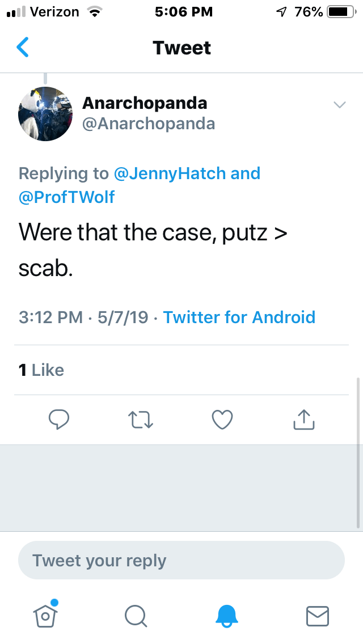
Task: Expand tweet options chevron menu
Action: click(x=340, y=105)
